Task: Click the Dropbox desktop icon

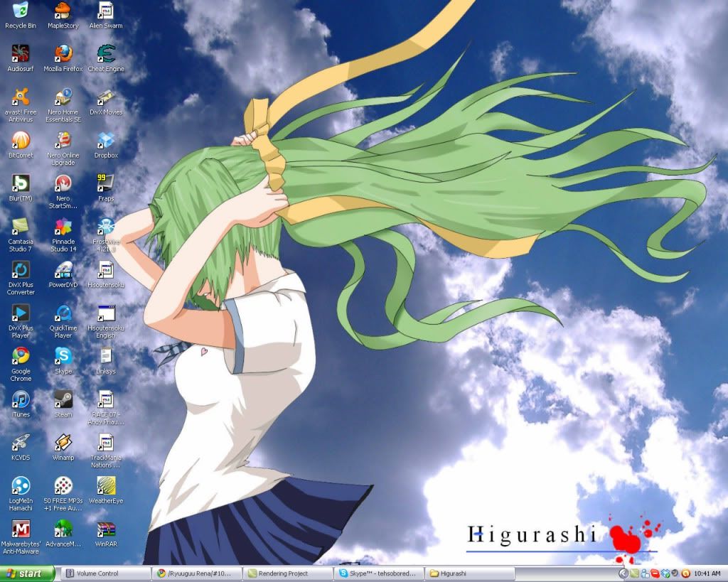Action: (x=106, y=140)
